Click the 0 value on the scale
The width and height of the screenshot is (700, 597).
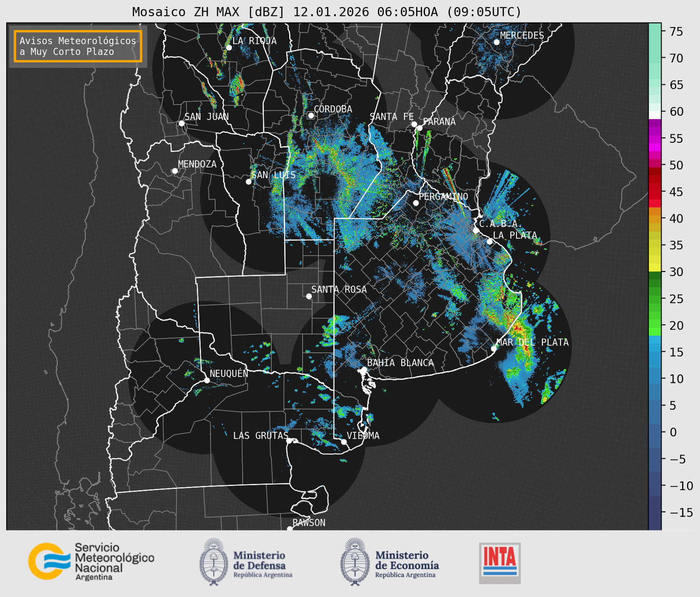pyautogui.click(x=673, y=432)
